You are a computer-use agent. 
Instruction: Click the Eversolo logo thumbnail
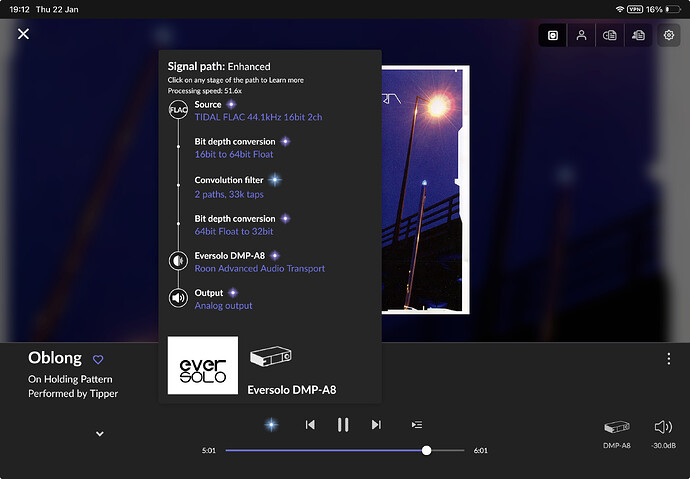click(x=203, y=366)
